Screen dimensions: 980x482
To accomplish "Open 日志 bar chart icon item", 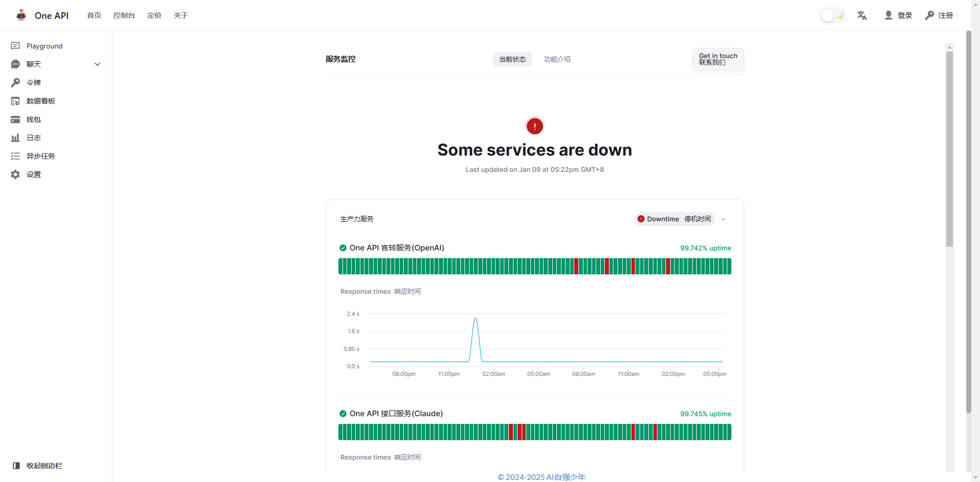I will (15, 138).
